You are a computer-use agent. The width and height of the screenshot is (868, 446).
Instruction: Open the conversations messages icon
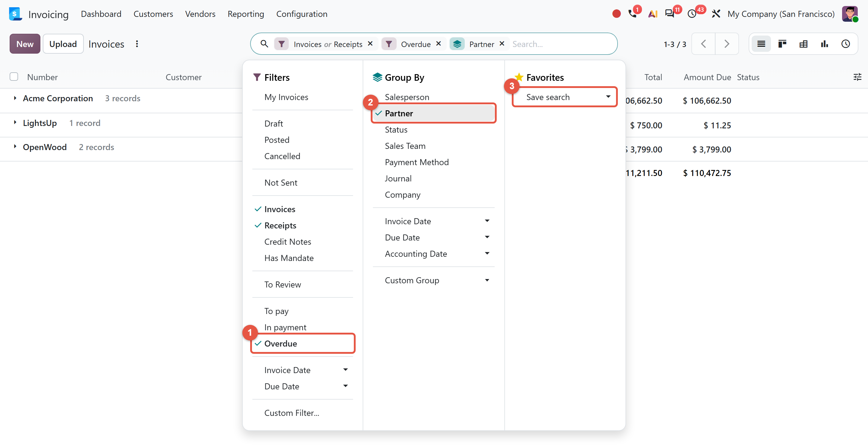(x=669, y=14)
